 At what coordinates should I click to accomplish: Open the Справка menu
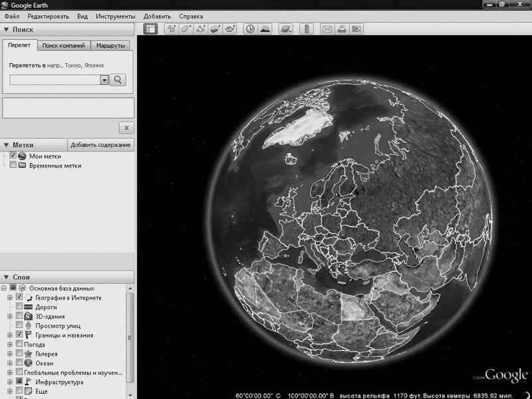191,16
